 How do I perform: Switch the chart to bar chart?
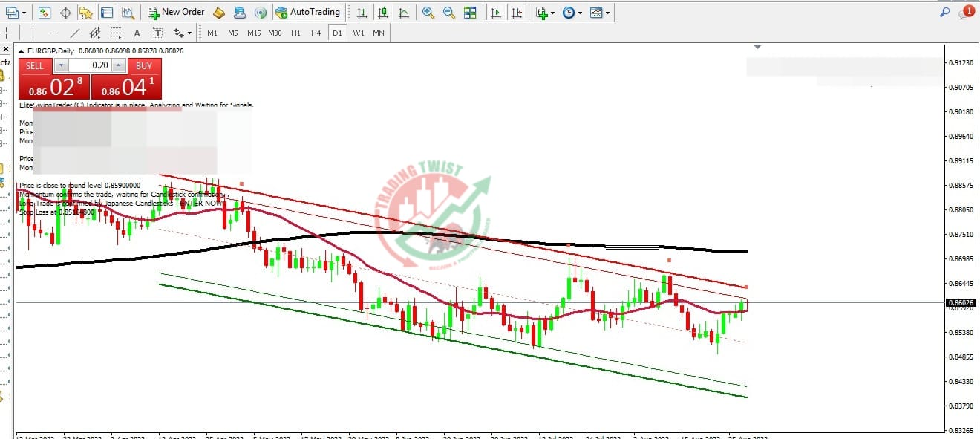click(x=362, y=13)
